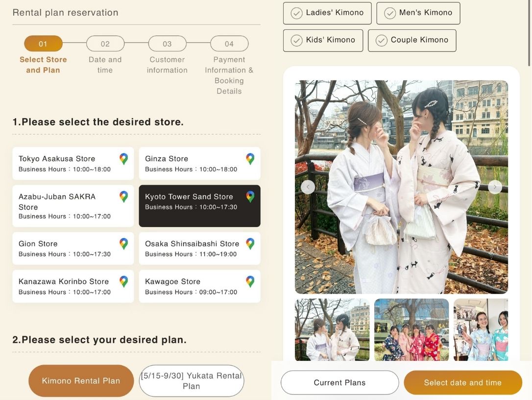Viewport: 532px width, 400px height.
Task: Toggle the Couple Kimono filter
Action: 411,41
